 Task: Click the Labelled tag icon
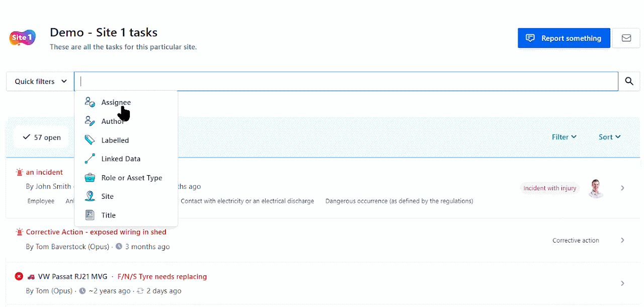(90, 140)
